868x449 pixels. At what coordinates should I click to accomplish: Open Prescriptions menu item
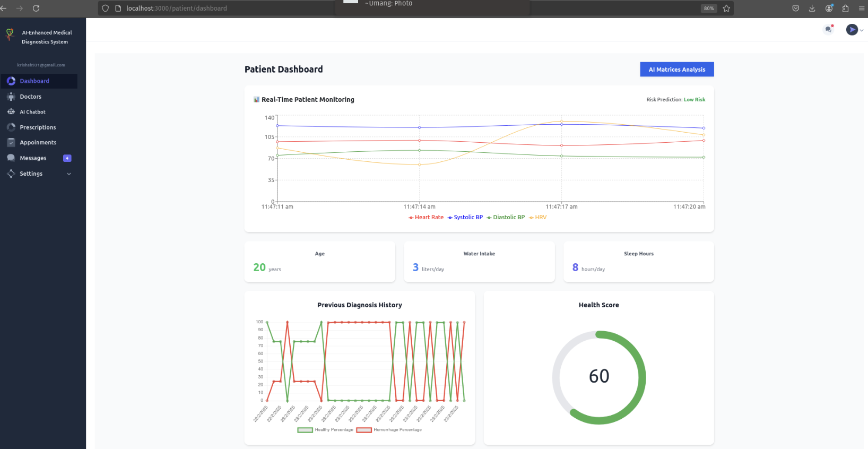tap(38, 127)
